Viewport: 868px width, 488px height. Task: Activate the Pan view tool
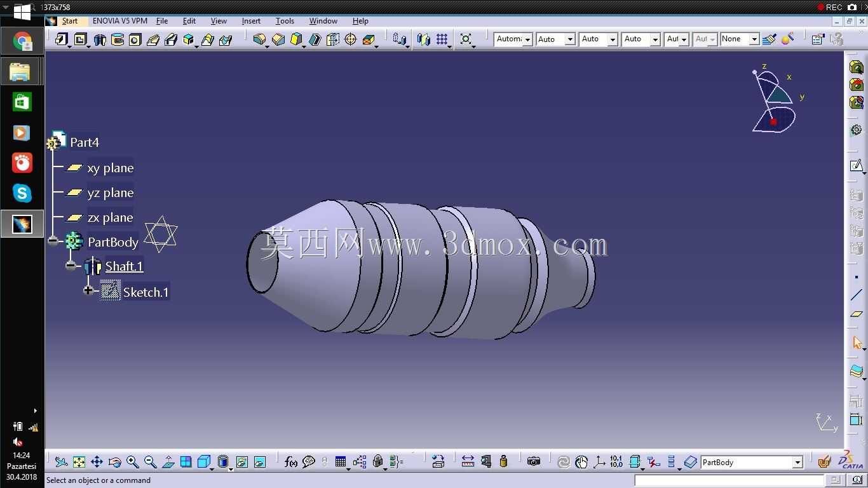97,462
